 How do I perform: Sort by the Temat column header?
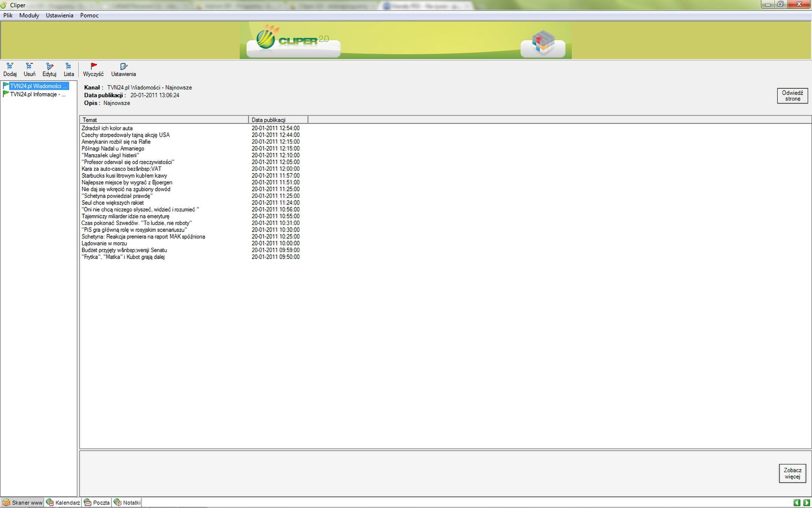tap(164, 120)
